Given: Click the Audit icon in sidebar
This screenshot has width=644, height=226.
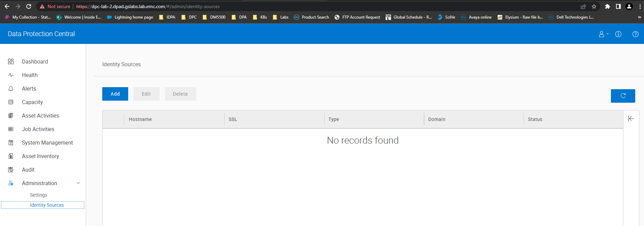Looking at the screenshot, I should (11, 170).
